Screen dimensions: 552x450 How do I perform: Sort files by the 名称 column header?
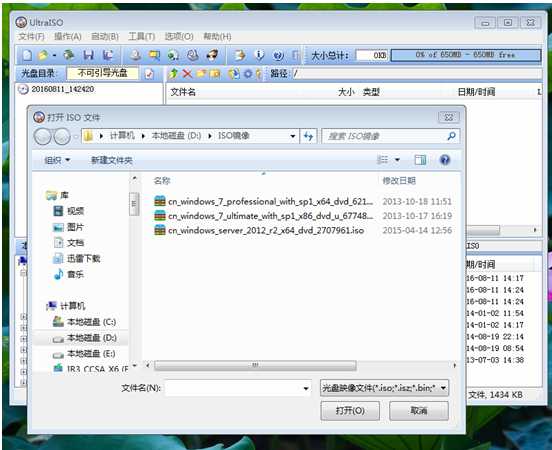point(162,181)
